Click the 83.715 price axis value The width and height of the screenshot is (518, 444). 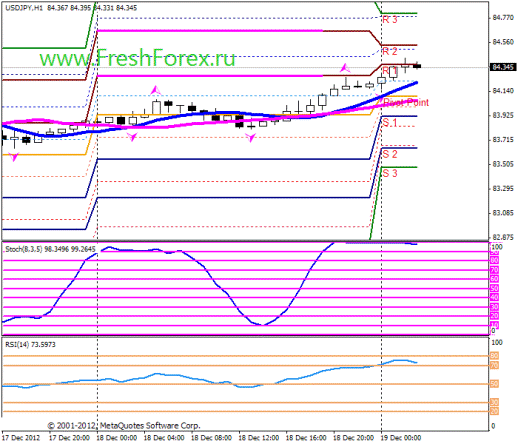503,140
